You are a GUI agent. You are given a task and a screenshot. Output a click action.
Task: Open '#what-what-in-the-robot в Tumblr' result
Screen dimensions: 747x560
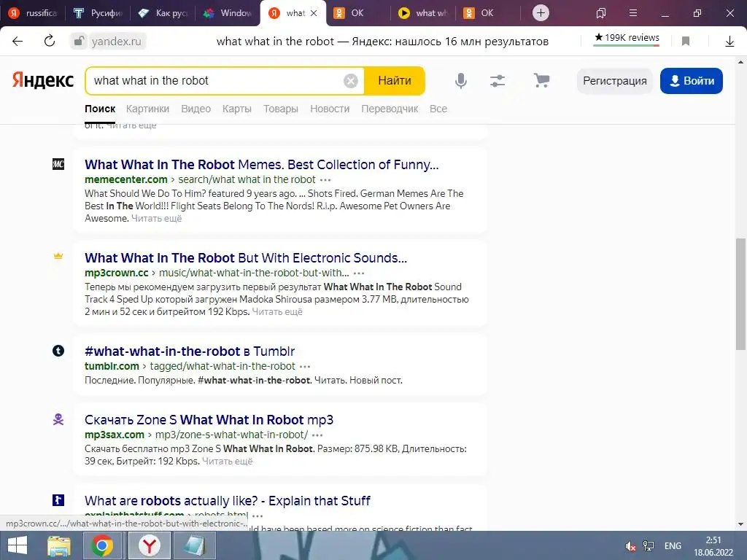point(190,351)
